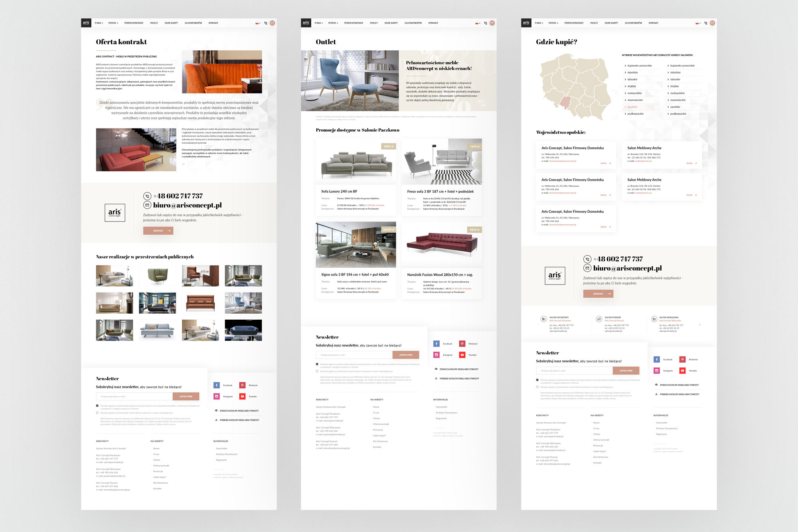Uncheck the first newsletter consent checkbox on the Outlet page
798x532 pixels.
tap(317, 364)
